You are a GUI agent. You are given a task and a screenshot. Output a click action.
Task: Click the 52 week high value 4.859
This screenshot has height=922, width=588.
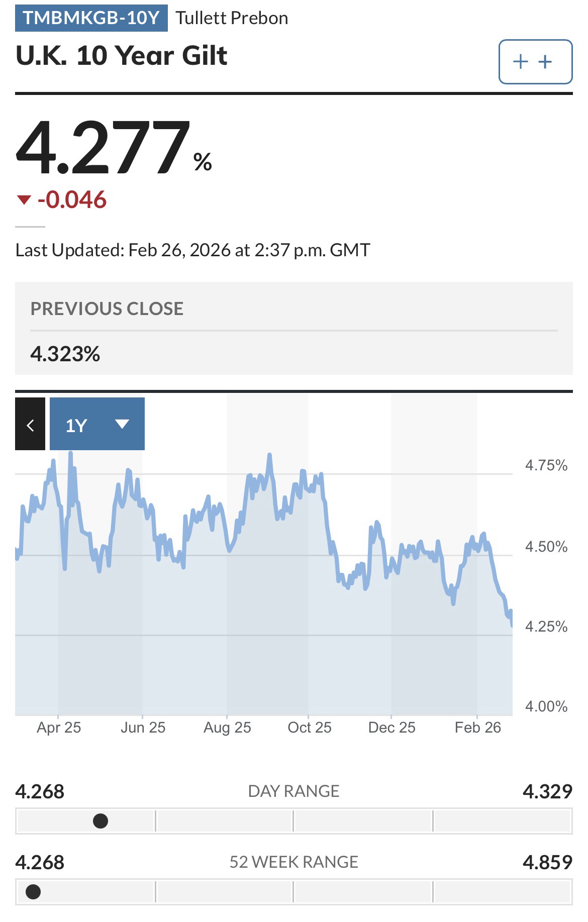(x=547, y=862)
